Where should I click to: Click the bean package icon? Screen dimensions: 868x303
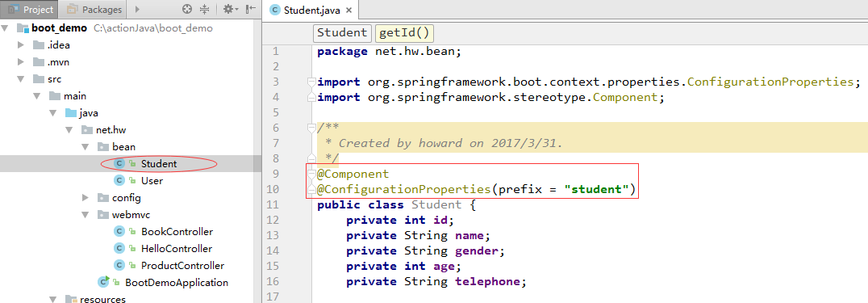[x=102, y=147]
